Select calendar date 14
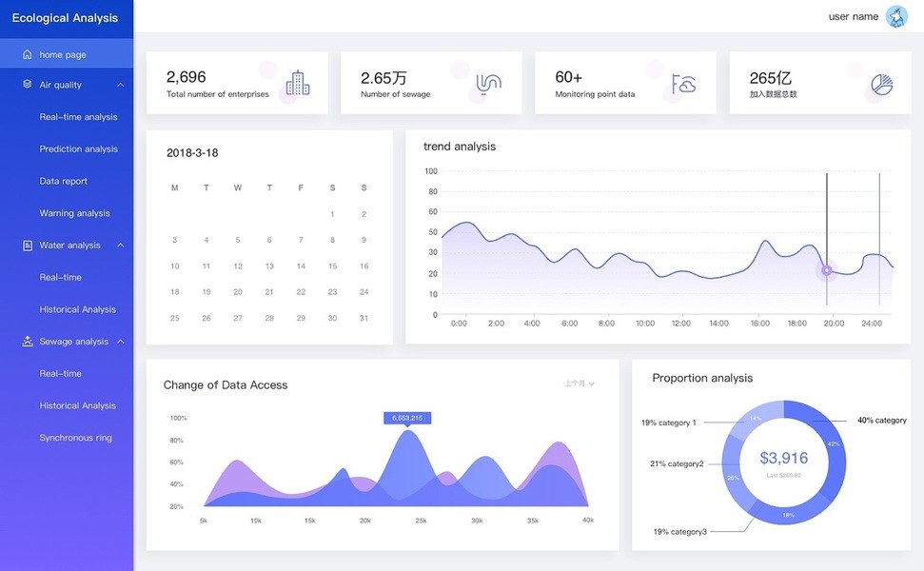This screenshot has height=571, width=924. pyautogui.click(x=301, y=266)
